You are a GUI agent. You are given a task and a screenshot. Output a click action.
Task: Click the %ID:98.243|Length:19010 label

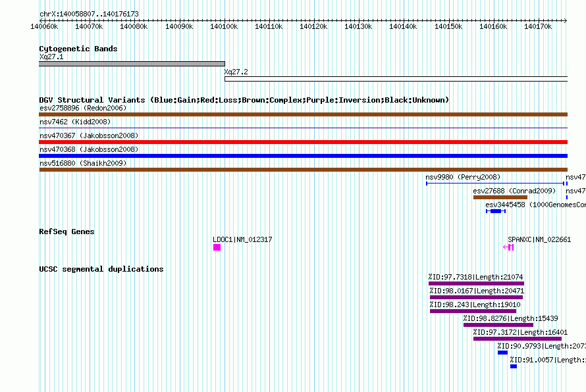(x=475, y=305)
